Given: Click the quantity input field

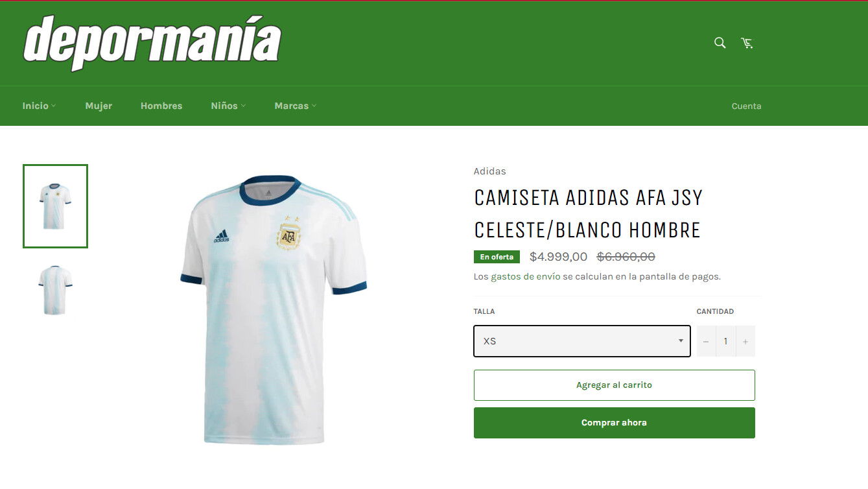Looking at the screenshot, I should coord(726,341).
